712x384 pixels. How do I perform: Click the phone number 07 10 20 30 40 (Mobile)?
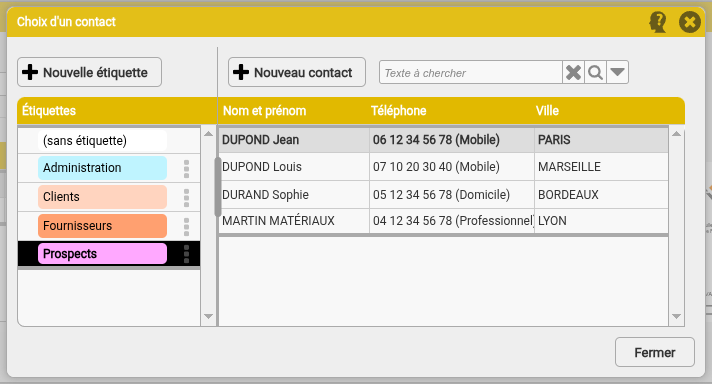[x=436, y=167]
